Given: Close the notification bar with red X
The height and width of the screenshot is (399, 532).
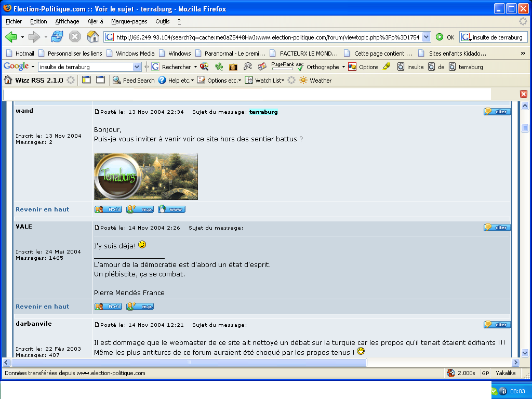Looking at the screenshot, I should click(x=524, y=94).
